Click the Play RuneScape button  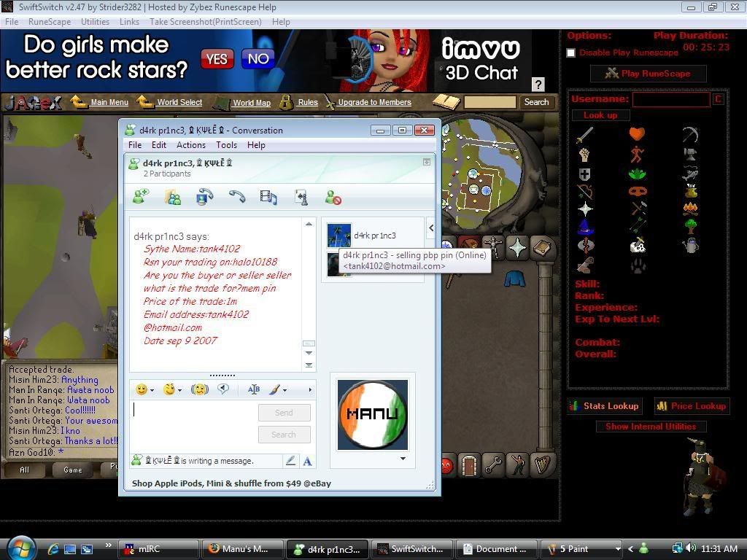coord(648,74)
